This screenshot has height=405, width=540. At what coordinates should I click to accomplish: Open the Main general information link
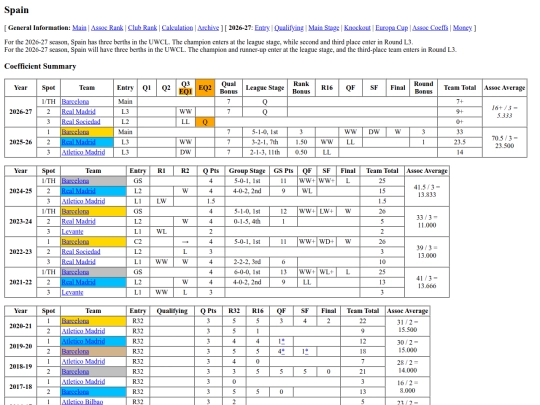coord(79,28)
